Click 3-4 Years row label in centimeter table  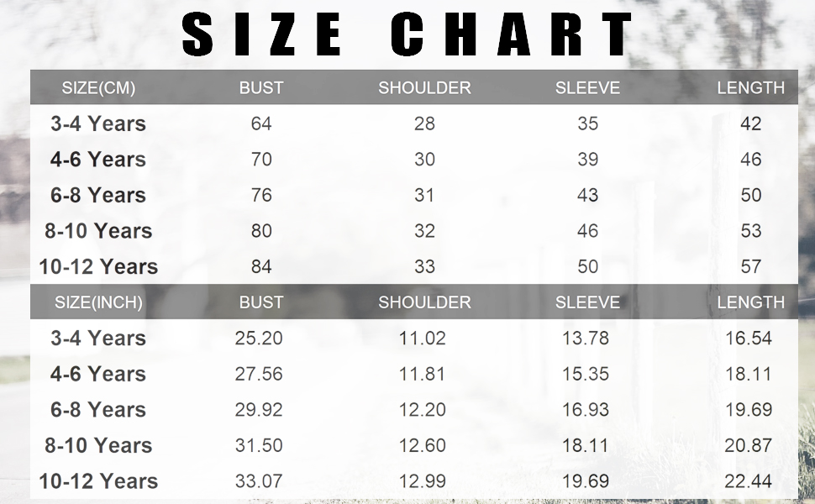98,123
